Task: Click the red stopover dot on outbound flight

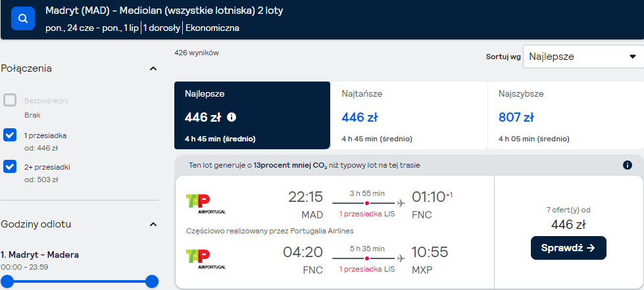Action: (x=367, y=203)
